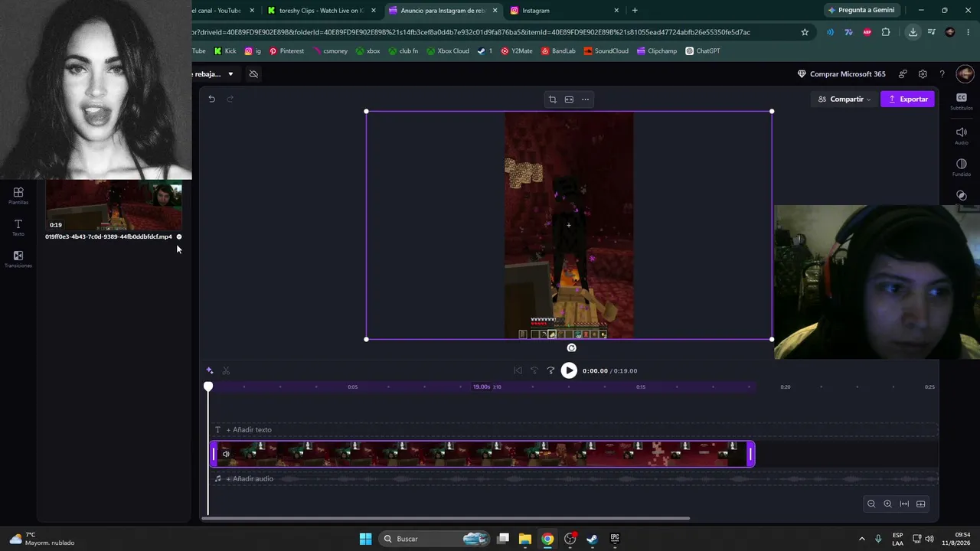Click the Exportar button
Viewport: 980px width, 551px height.
907,99
